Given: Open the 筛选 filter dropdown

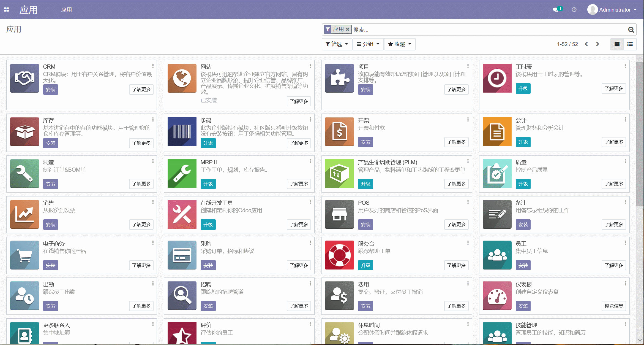Looking at the screenshot, I should 337,44.
